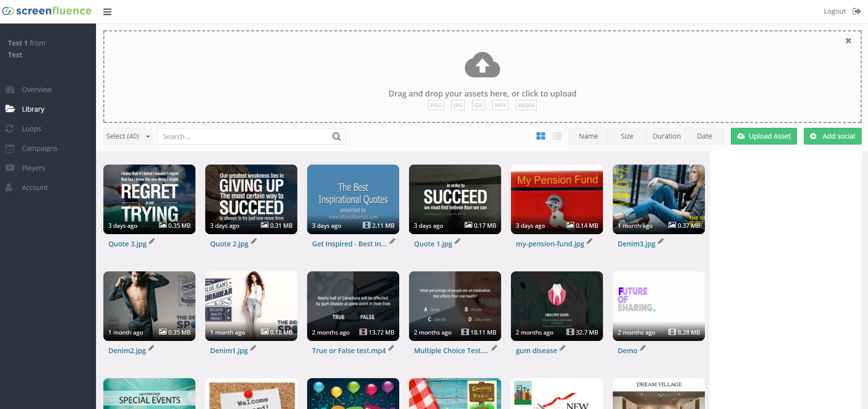Click the Upload Asset button

pos(764,136)
